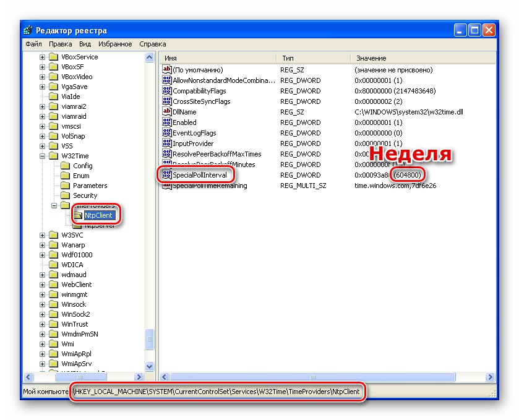Expand the VolSnap tree node
The width and height of the screenshot is (519, 420).
[42, 136]
